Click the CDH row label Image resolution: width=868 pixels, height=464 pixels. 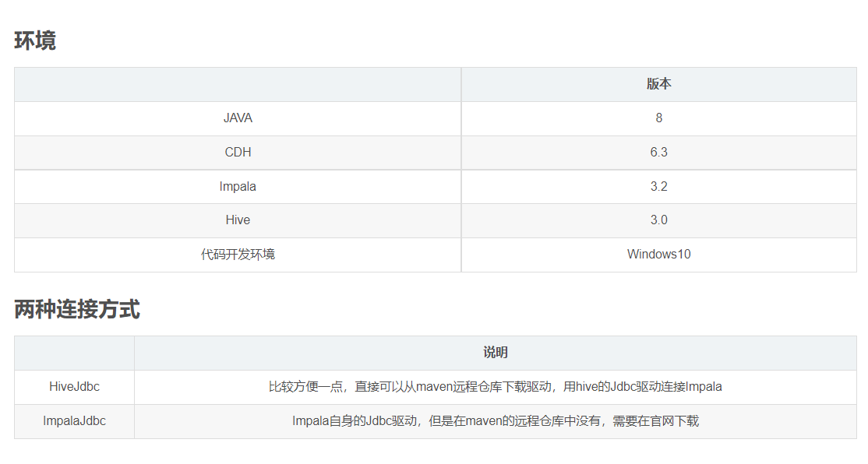pyautogui.click(x=237, y=152)
